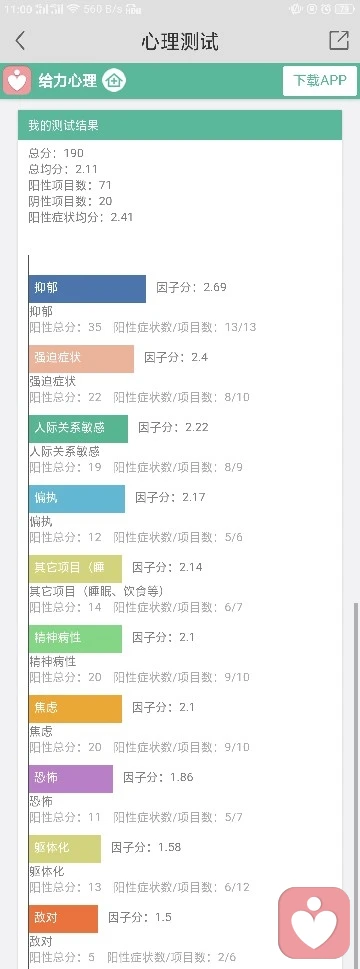This screenshot has width=360, height=969.
Task: Tap the 我的测试结果 section header
Action: (180, 125)
